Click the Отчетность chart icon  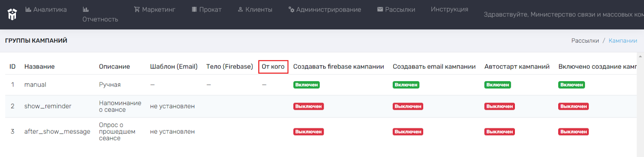tap(86, 9)
